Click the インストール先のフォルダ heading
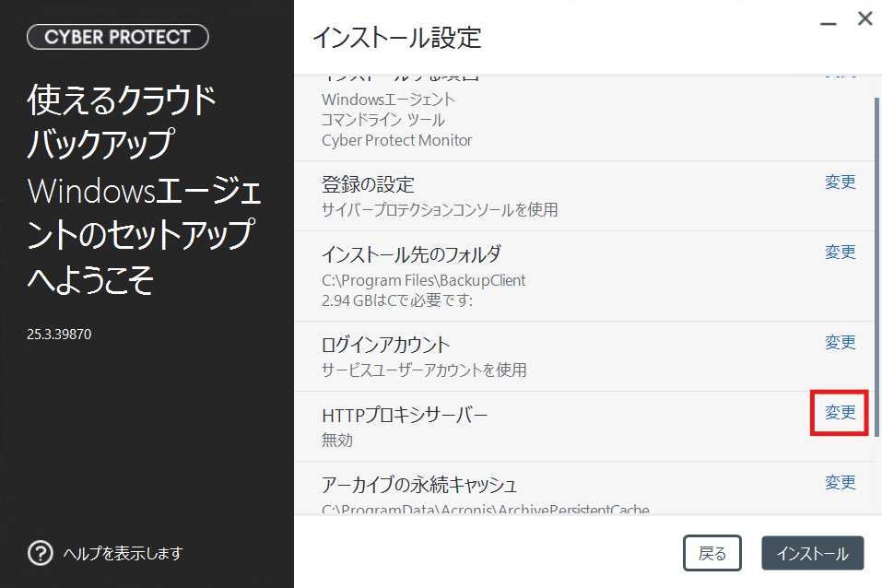This screenshot has height=588, width=882. click(411, 254)
